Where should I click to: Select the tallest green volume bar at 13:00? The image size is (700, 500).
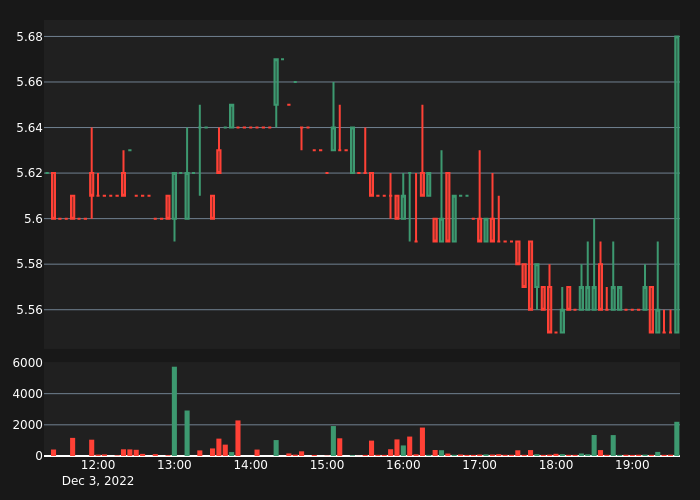coord(174,411)
